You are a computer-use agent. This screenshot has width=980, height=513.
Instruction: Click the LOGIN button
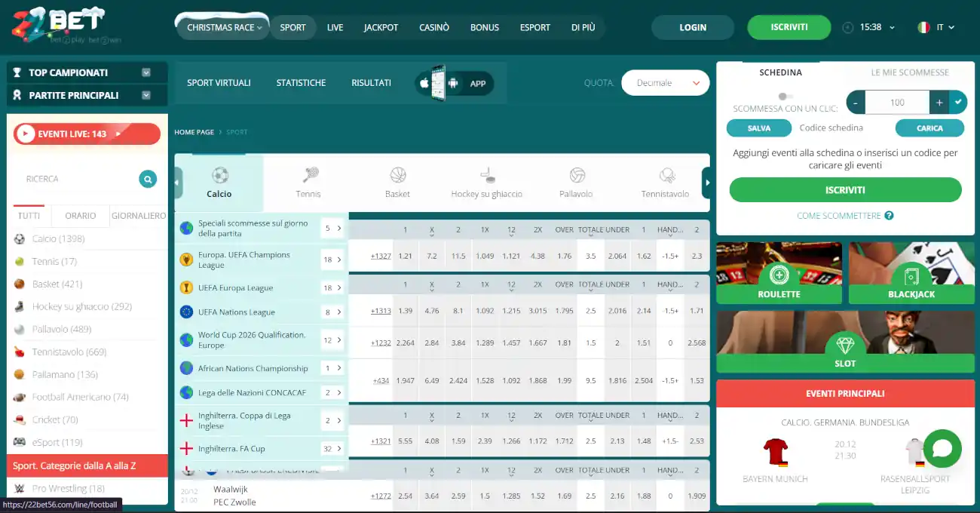693,27
